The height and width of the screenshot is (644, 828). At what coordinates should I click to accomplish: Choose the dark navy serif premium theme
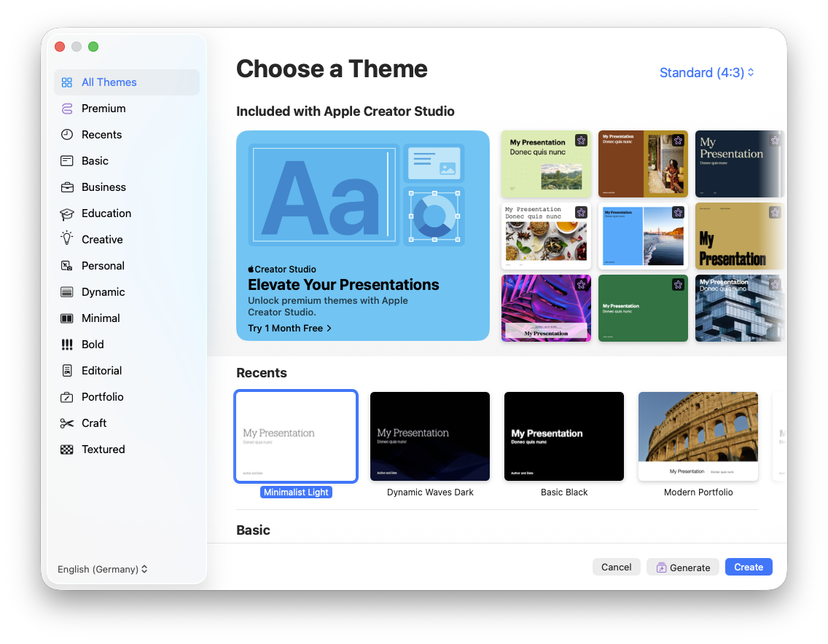pyautogui.click(x=739, y=164)
